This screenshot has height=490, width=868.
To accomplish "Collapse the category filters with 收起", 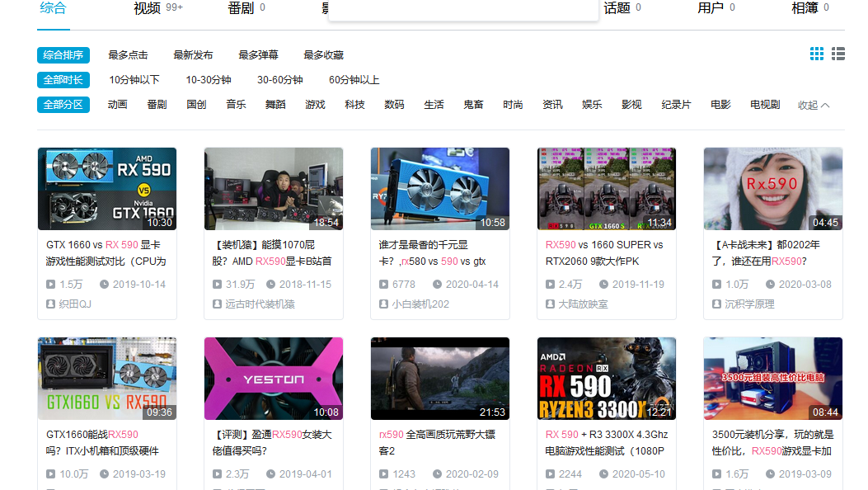I will click(x=814, y=106).
